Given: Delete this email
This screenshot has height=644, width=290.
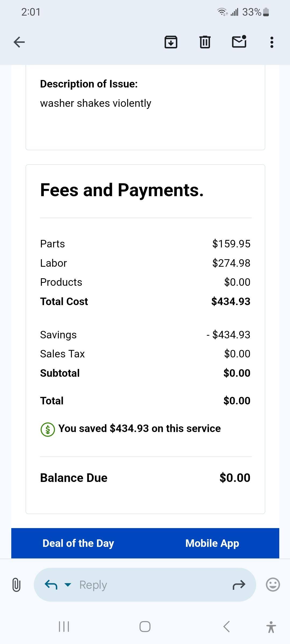Looking at the screenshot, I should 205,42.
